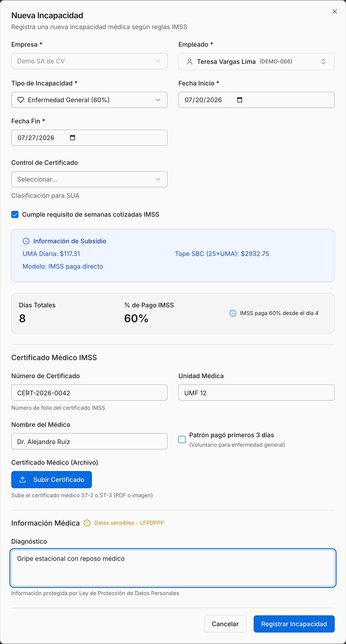Close the Nueva Incapacidad dialog
The image size is (346, 644).
point(335,11)
